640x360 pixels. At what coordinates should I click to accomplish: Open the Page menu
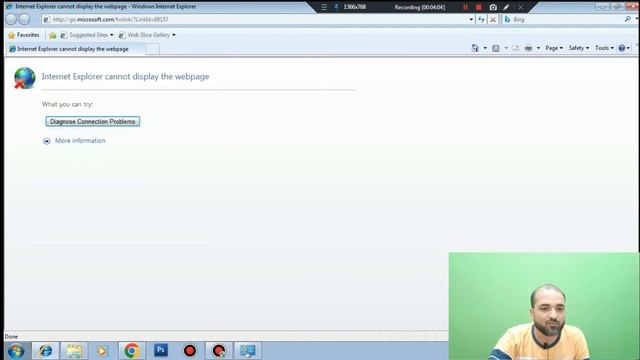pos(554,48)
